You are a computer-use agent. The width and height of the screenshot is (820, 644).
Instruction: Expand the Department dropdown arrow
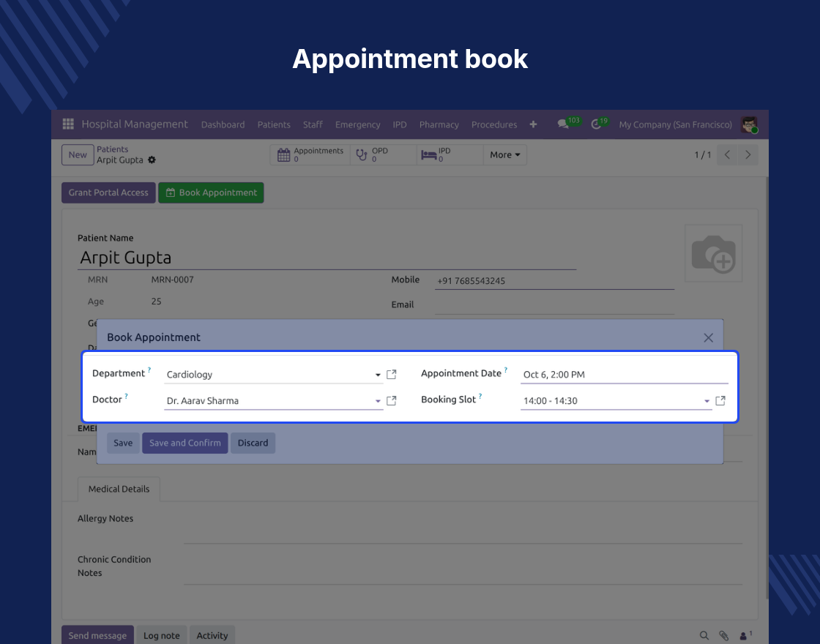378,375
